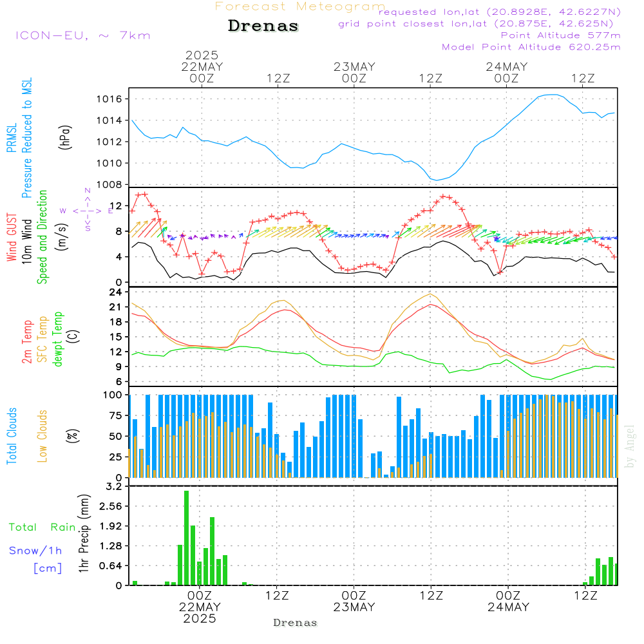Image resolution: width=644 pixels, height=644 pixels.
Task: Click the requested lon,lat coordinates line
Action: [500, 12]
